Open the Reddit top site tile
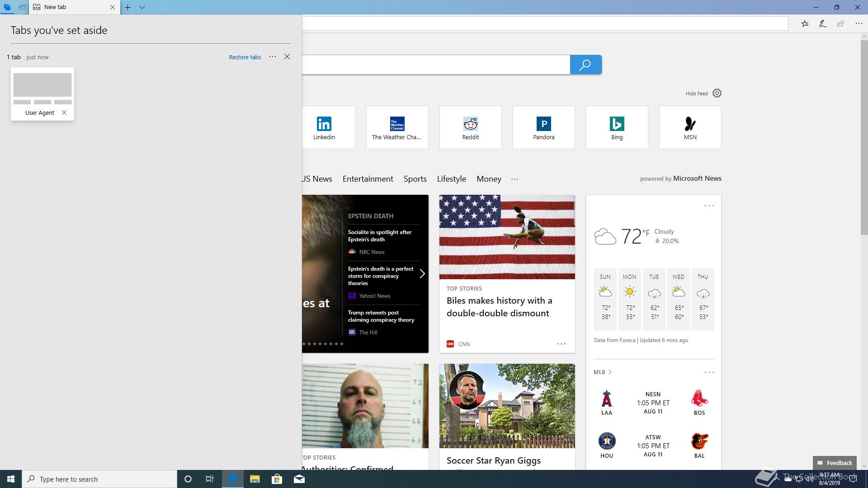Viewport: 868px width, 488px height. point(471,127)
